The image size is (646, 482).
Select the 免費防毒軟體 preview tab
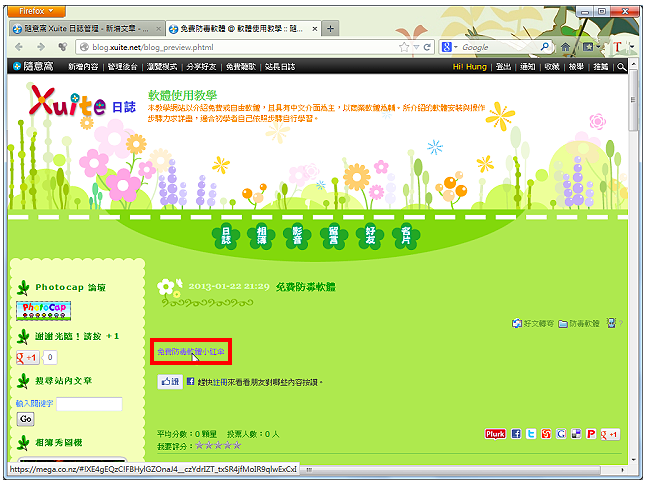241,28
